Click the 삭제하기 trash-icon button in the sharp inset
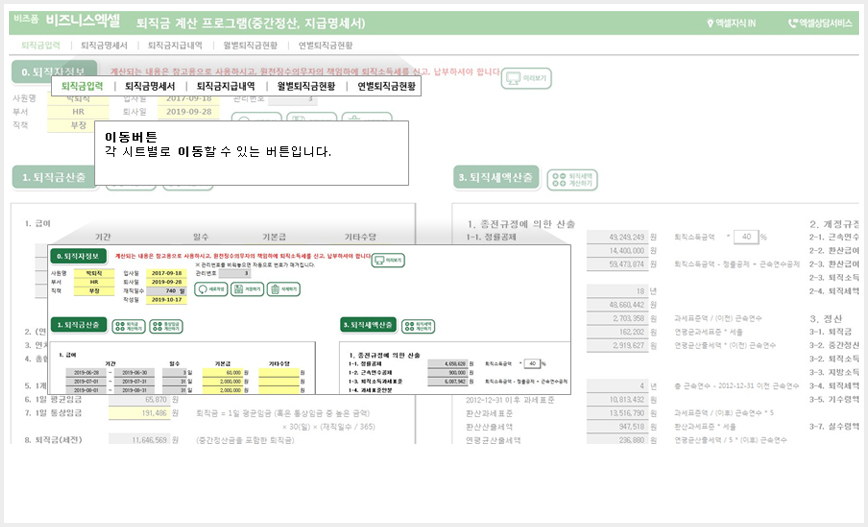This screenshot has width=868, height=527. point(283,289)
